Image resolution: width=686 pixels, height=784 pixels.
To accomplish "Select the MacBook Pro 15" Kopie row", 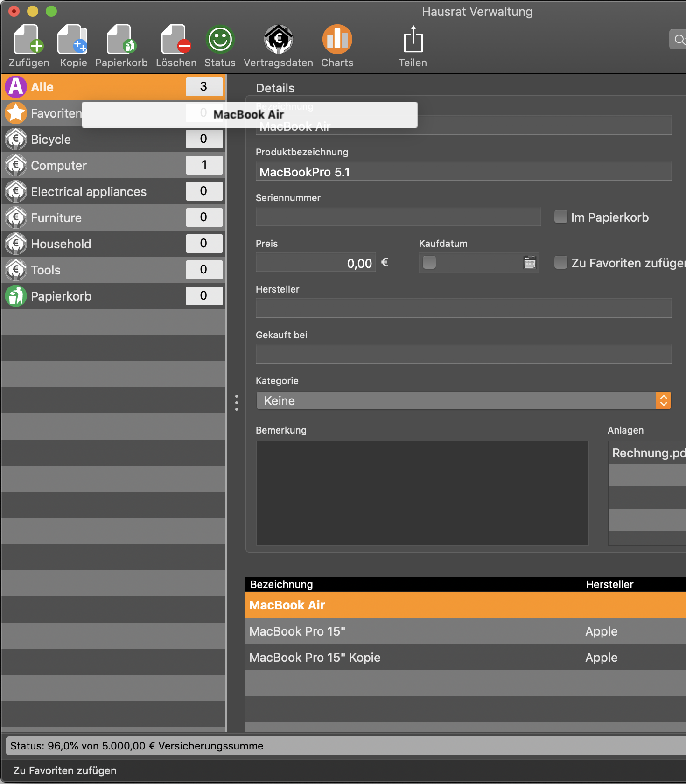I will [466, 657].
